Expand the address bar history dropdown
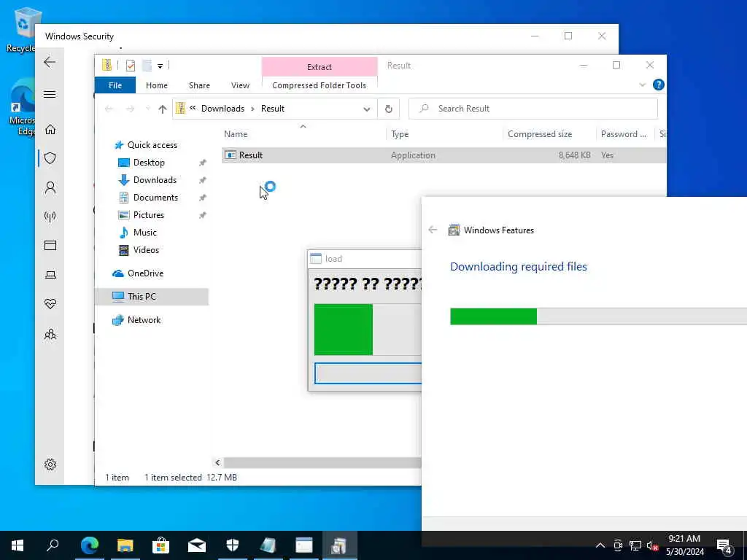This screenshot has width=747, height=560. tap(366, 109)
